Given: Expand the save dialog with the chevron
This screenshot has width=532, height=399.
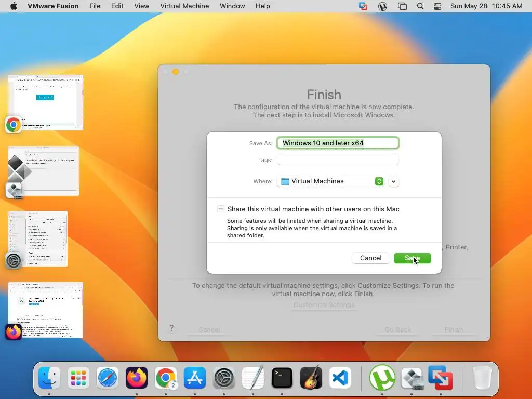Looking at the screenshot, I should (394, 181).
